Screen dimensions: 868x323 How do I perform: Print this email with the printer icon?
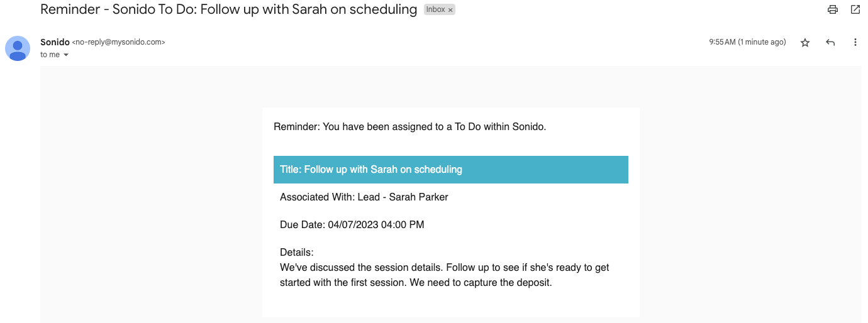[833, 9]
